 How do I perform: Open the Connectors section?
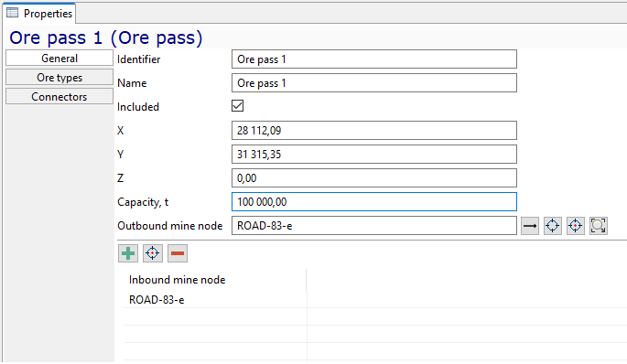pos(59,97)
